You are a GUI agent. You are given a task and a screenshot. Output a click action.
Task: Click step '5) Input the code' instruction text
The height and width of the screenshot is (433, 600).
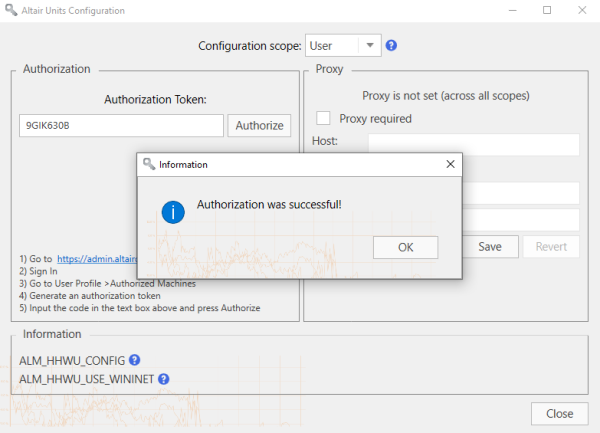pos(140,308)
